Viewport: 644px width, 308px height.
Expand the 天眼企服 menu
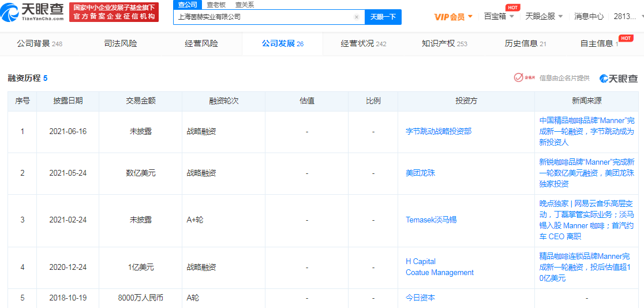click(x=544, y=16)
